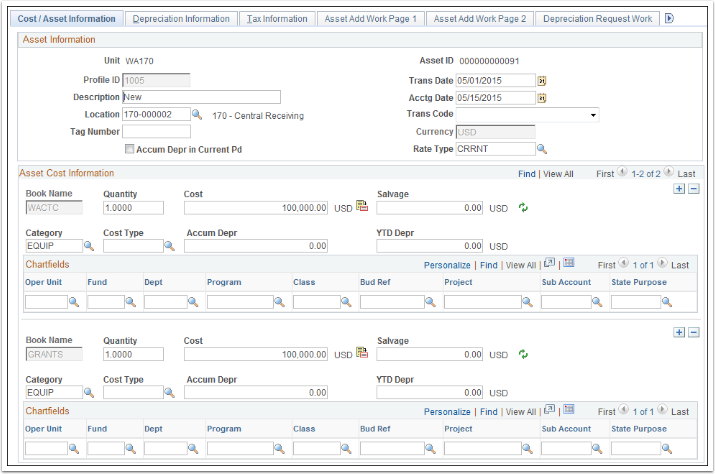Click the Asset ID value 000000000091

coord(489,61)
